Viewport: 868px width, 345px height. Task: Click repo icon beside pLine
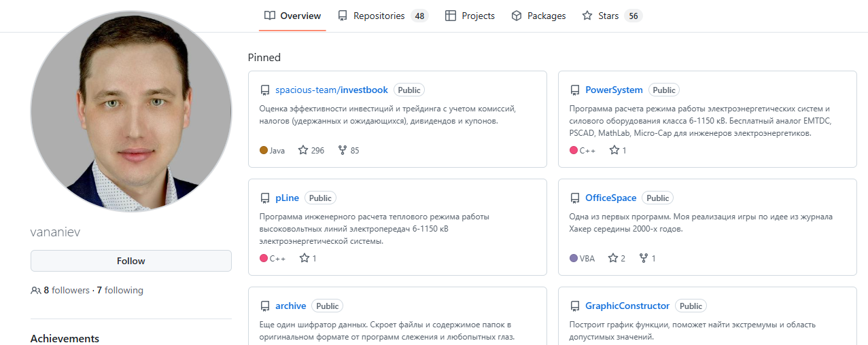(x=265, y=198)
